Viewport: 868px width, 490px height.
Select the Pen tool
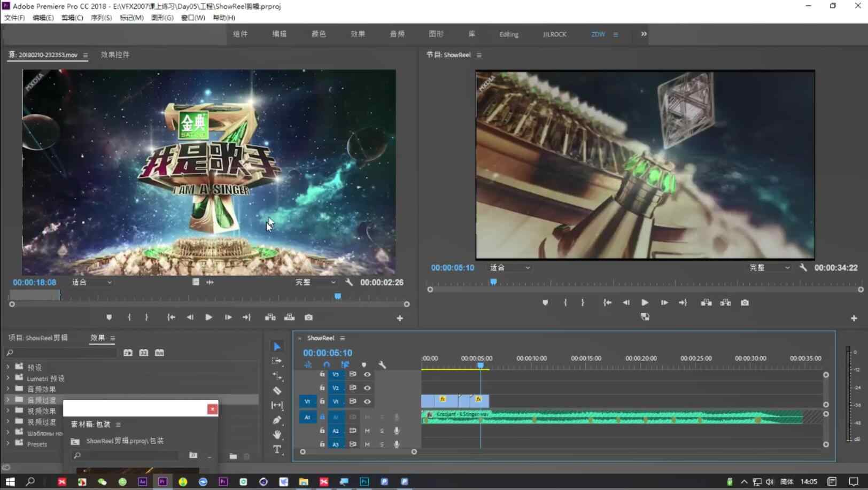(277, 420)
